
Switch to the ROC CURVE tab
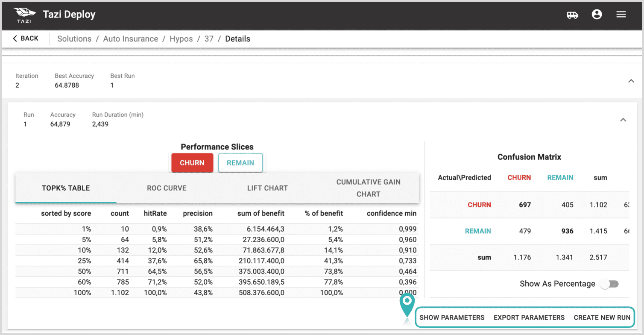click(x=167, y=188)
